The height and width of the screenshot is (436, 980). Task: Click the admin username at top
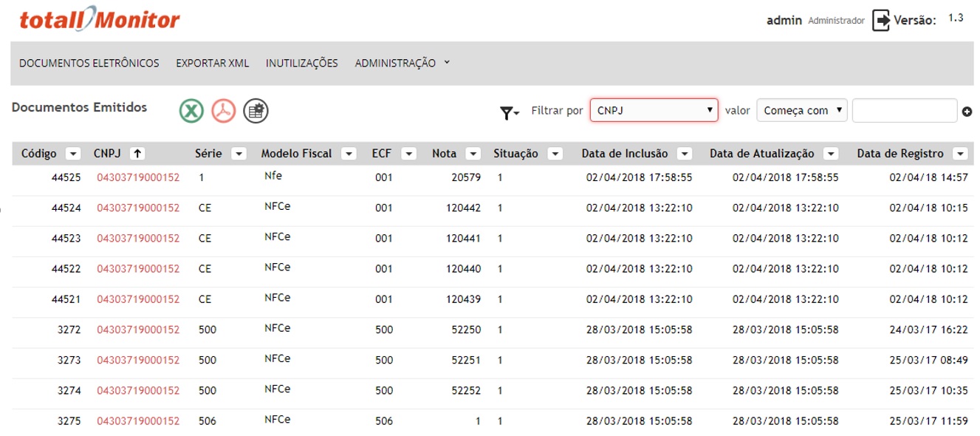point(784,21)
